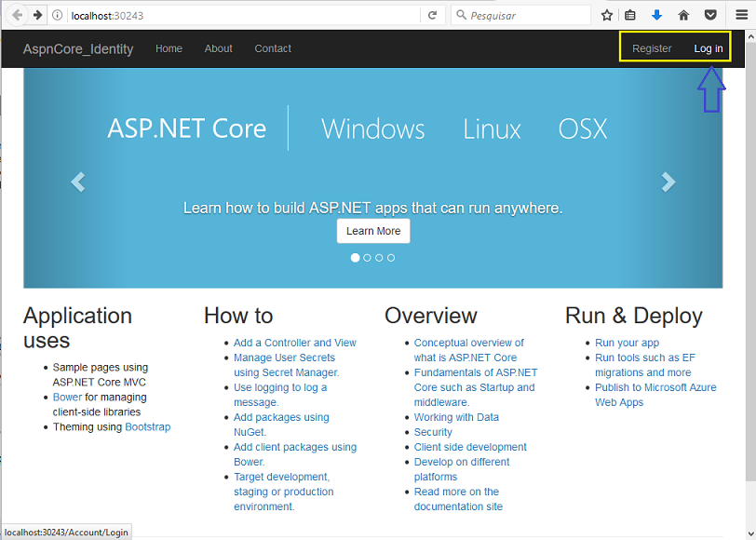Go to the browser home icon

click(683, 16)
